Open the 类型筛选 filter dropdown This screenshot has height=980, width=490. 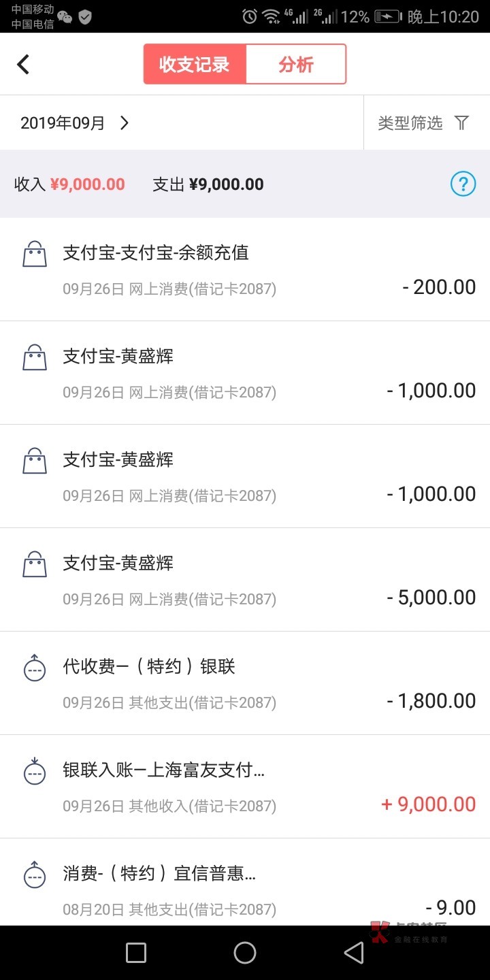click(x=410, y=123)
